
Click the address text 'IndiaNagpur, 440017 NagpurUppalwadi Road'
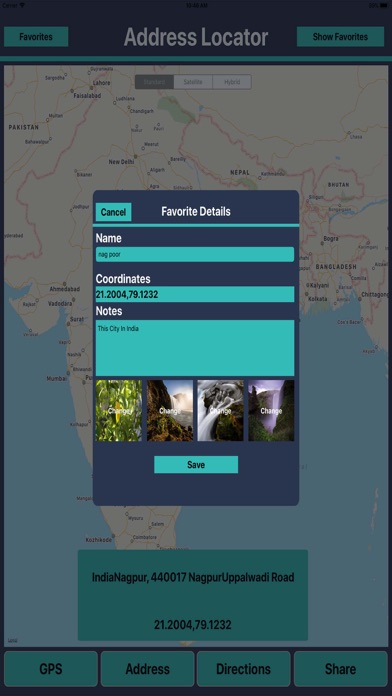click(193, 577)
